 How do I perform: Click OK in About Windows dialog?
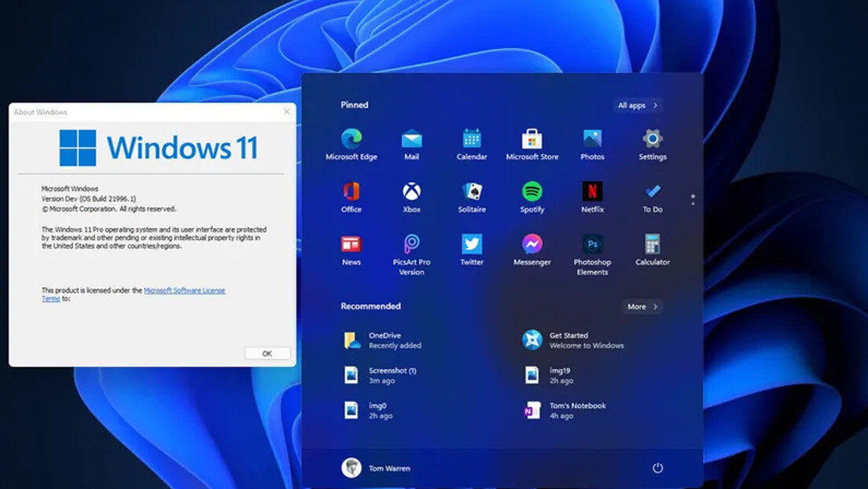click(x=267, y=353)
